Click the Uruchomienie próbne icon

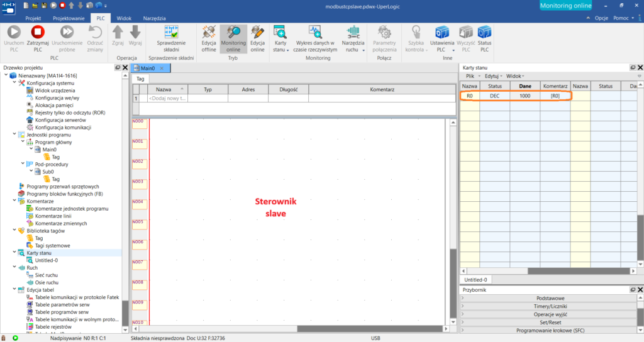click(67, 33)
